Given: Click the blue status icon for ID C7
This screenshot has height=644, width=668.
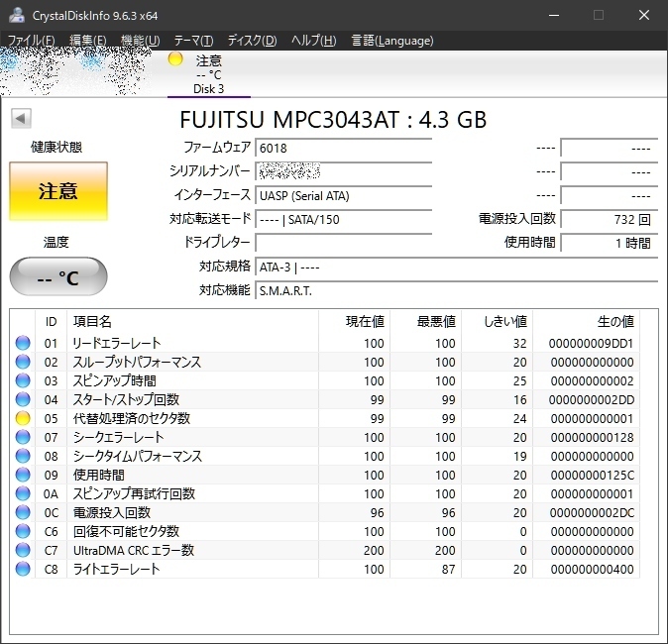Looking at the screenshot, I should click(x=23, y=550).
